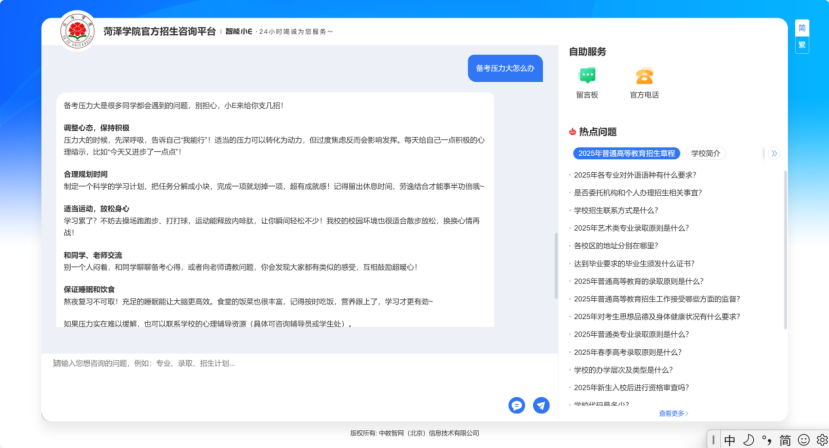
Task: Select 2025年普通高等教育招生章程 tab
Action: point(627,153)
